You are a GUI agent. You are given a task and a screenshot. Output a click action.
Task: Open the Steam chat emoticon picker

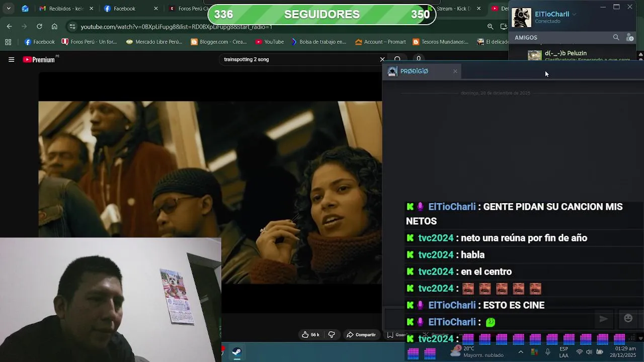pos(628,318)
